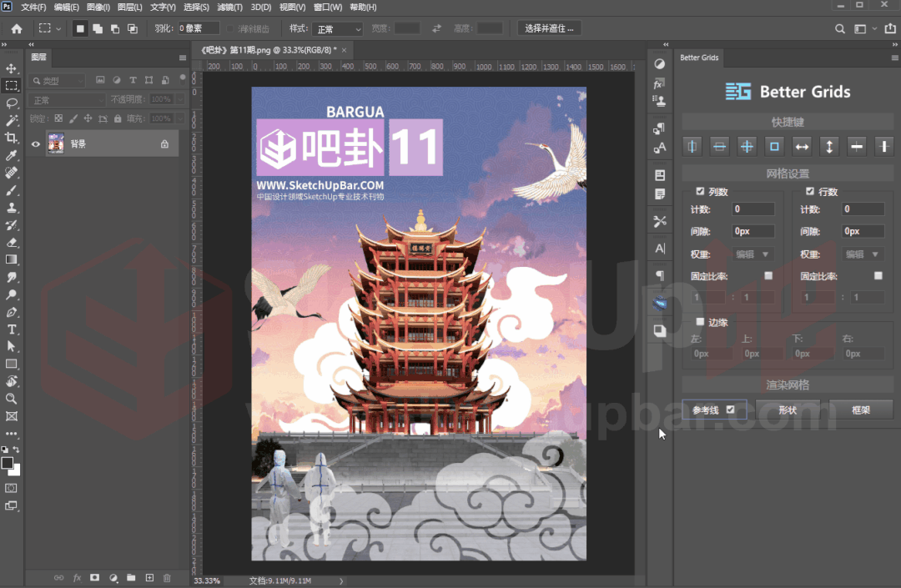Click the 参考线 render button
Screen dimensions: 901x588
tap(714, 410)
